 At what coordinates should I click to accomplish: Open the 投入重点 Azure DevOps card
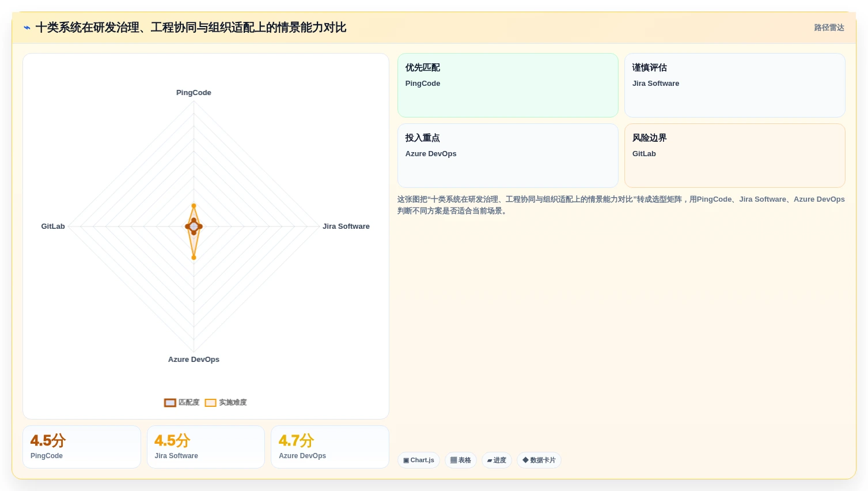point(508,156)
